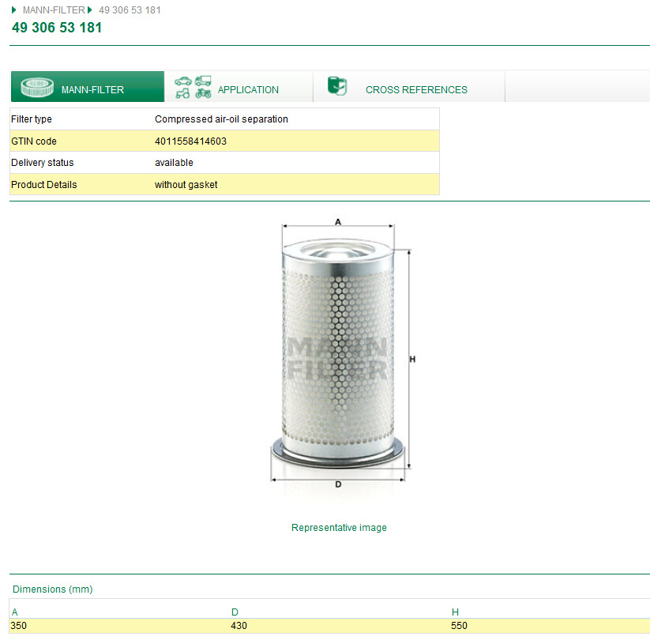Click the Representative image caption

pos(339,528)
